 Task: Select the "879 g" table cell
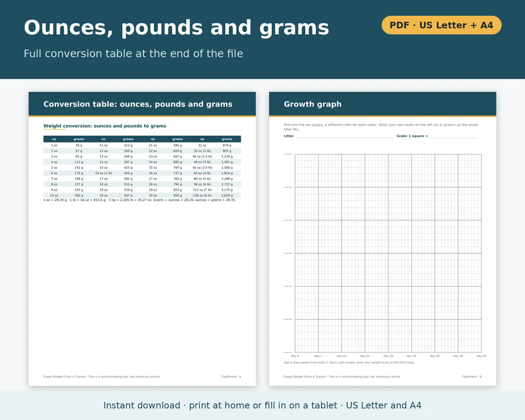(227, 145)
